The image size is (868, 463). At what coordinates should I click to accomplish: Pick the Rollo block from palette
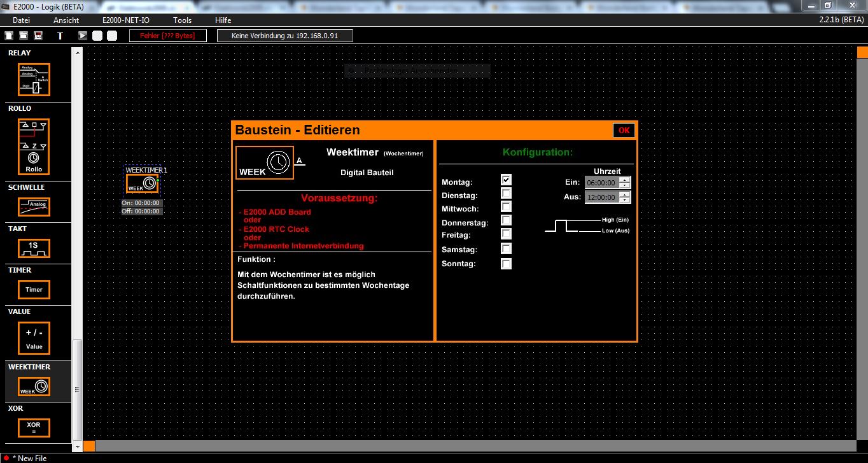(34, 147)
